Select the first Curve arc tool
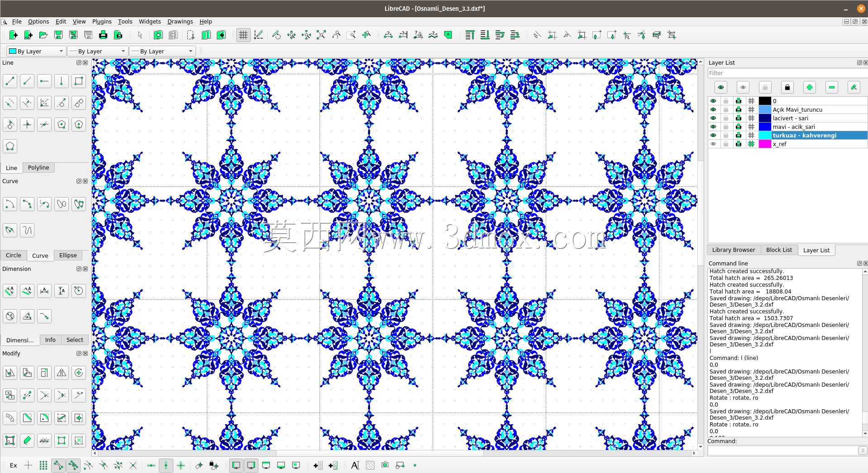This screenshot has width=868, height=473. coord(10,204)
